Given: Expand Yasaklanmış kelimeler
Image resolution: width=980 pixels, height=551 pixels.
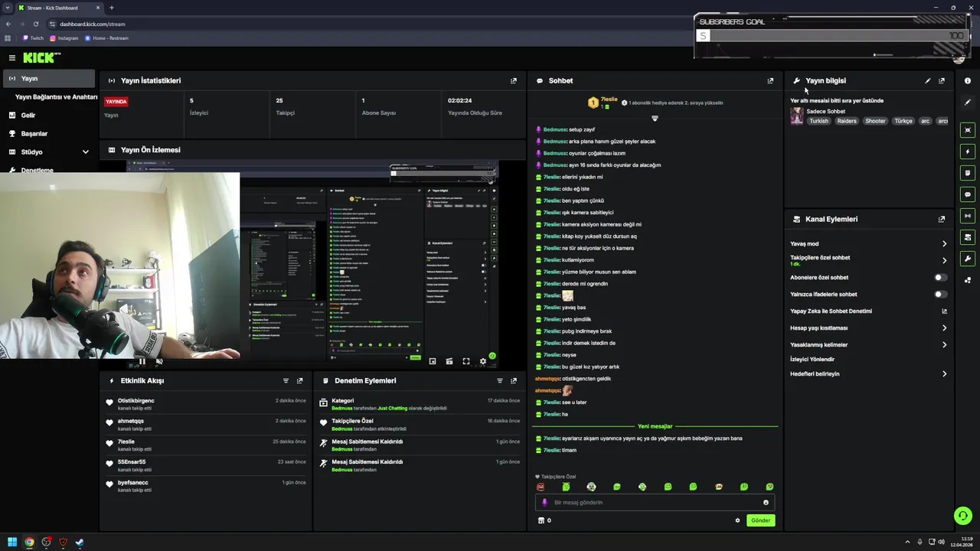Looking at the screenshot, I should tap(944, 345).
